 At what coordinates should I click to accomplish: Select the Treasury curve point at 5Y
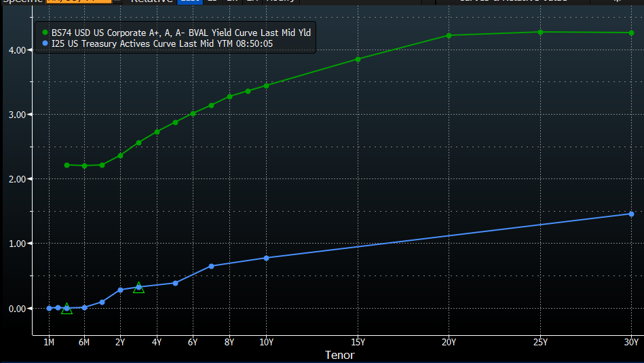pyautogui.click(x=175, y=283)
